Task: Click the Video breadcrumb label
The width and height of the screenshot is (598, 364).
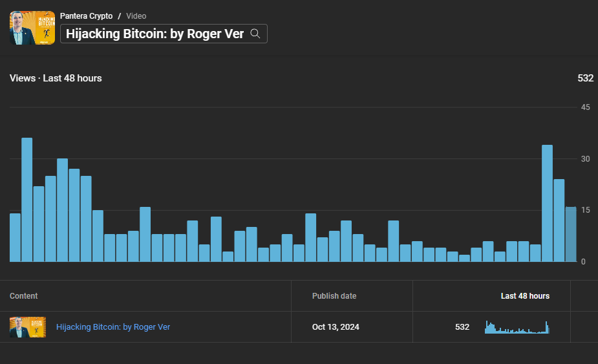Action: (x=136, y=16)
